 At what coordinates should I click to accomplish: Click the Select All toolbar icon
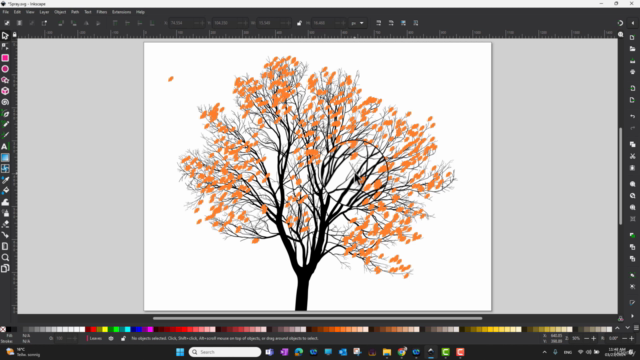[x=7, y=23]
